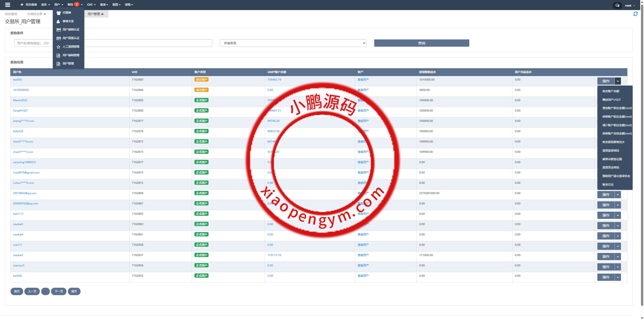Image resolution: width=644 pixels, height=320 pixels.
Task: Open the 财务 menu in navbar
Action: tap(71, 5)
